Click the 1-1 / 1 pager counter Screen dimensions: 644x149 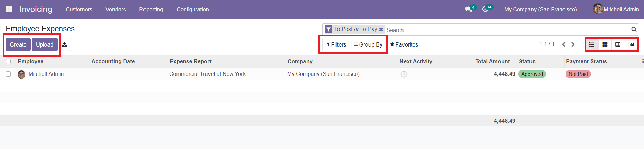click(547, 44)
